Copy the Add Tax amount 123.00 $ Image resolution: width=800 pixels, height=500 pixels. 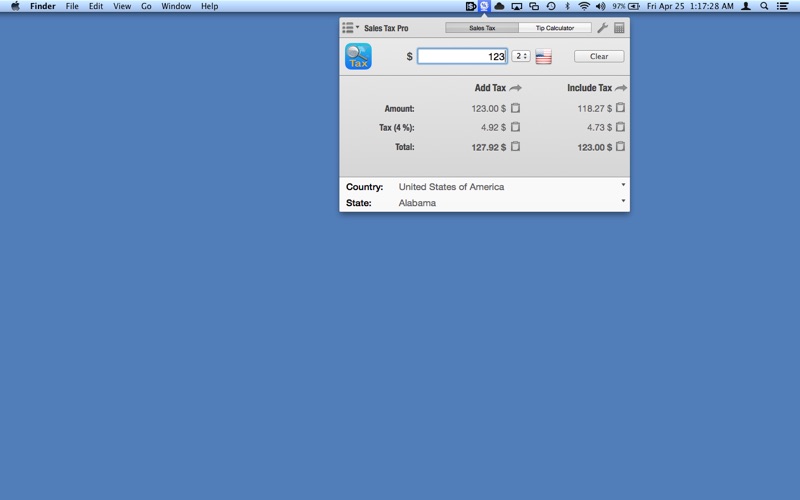pos(515,108)
